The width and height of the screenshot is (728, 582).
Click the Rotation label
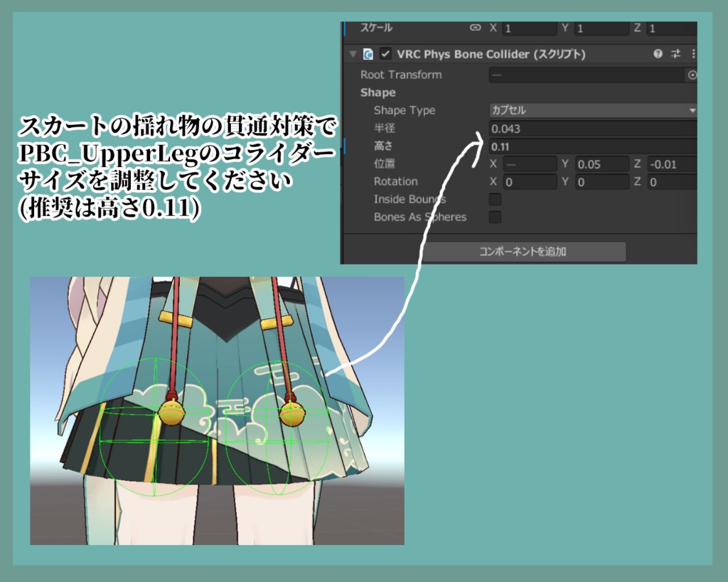[x=395, y=181]
